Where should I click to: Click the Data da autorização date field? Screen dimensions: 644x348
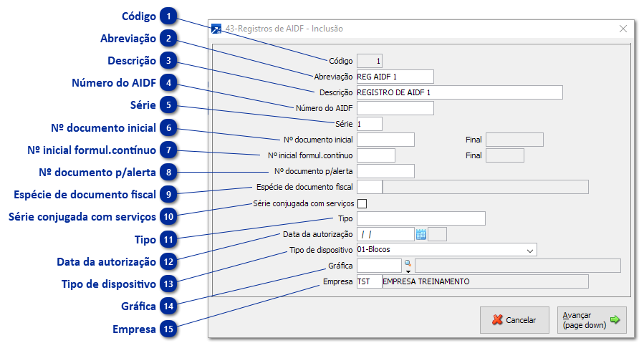[385, 234]
